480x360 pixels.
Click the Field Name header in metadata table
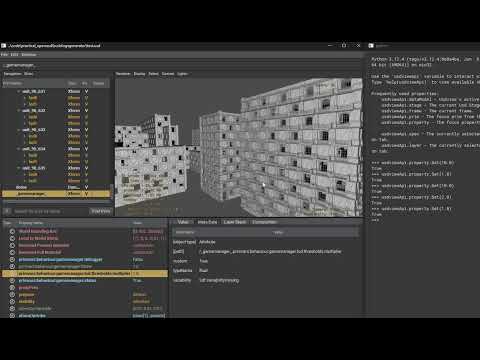click(x=185, y=232)
